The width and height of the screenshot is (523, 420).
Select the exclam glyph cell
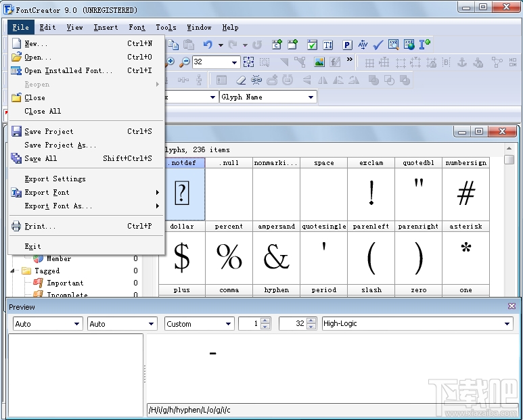pos(371,189)
